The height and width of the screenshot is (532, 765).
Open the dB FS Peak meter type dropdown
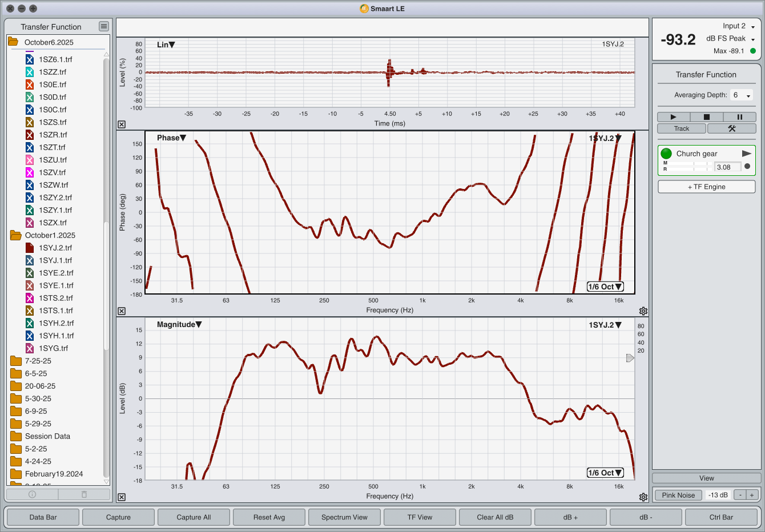(731, 39)
